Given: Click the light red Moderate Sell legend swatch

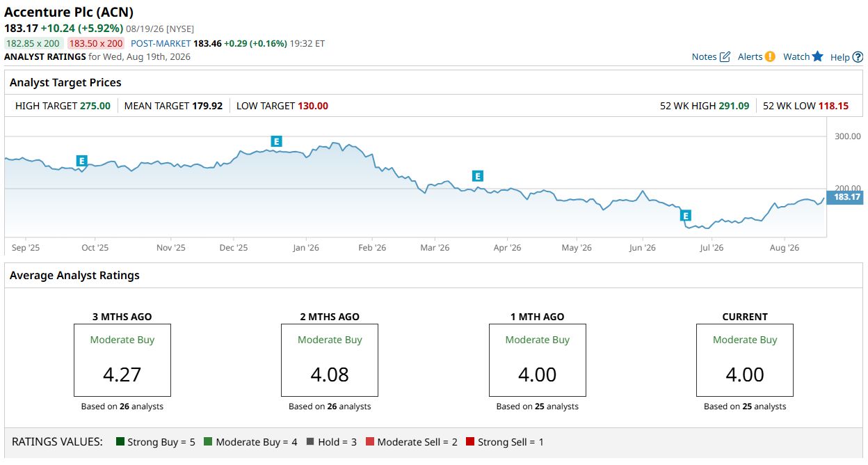Looking at the screenshot, I should coord(370,442).
